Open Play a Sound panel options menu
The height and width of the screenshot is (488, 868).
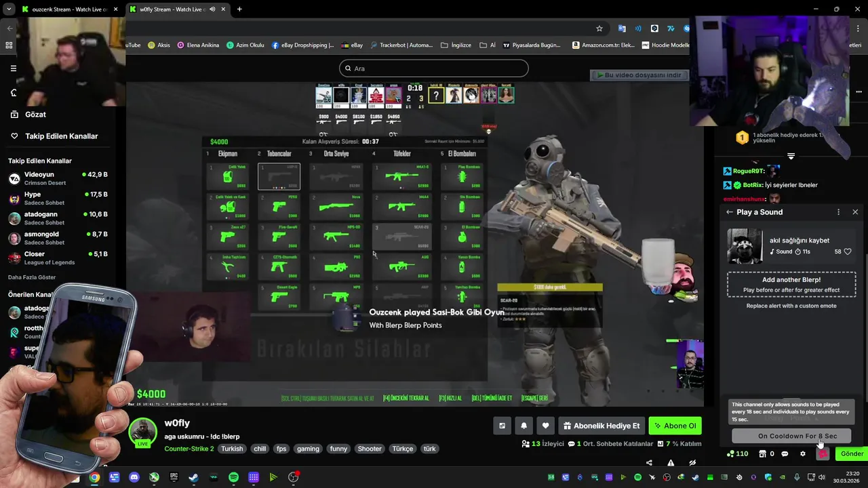838,212
